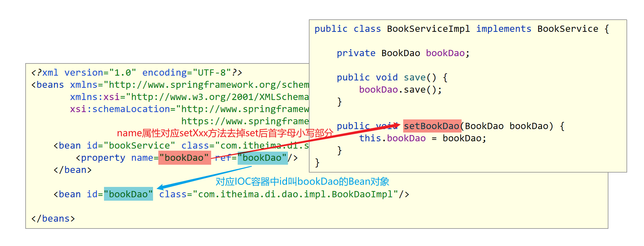Click the red note about name属性对应setXxx方法
The image size is (644, 246).
pyautogui.click(x=225, y=133)
